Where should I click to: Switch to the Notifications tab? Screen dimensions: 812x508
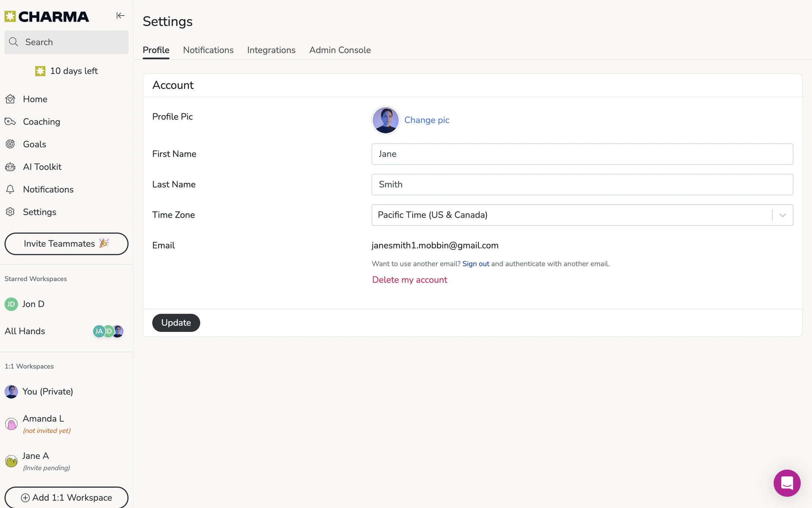(208, 50)
